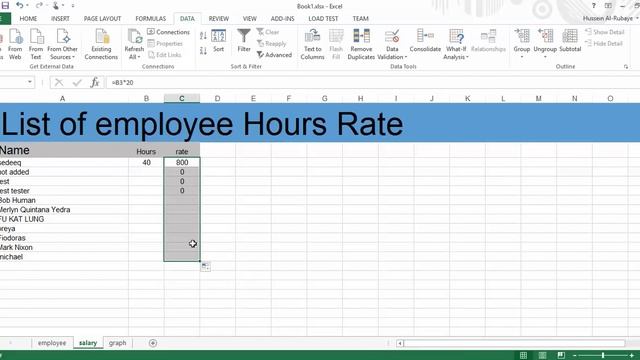Click cell with value 800

pyautogui.click(x=182, y=162)
